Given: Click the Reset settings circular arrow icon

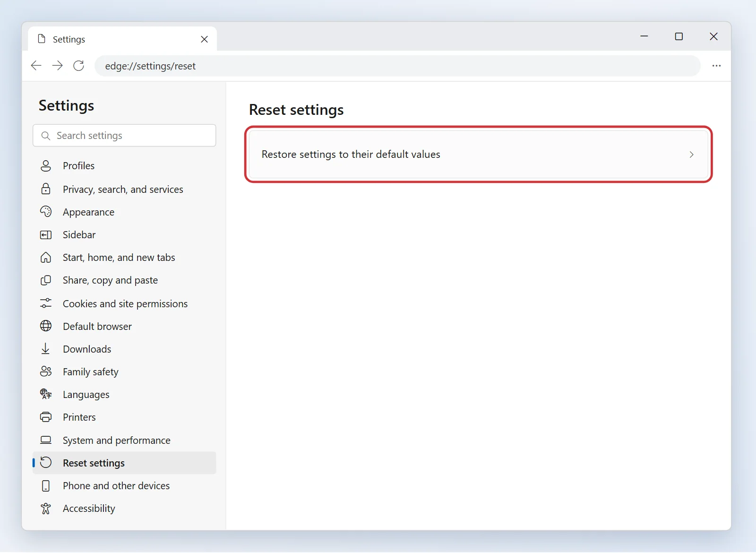Looking at the screenshot, I should coord(46,463).
